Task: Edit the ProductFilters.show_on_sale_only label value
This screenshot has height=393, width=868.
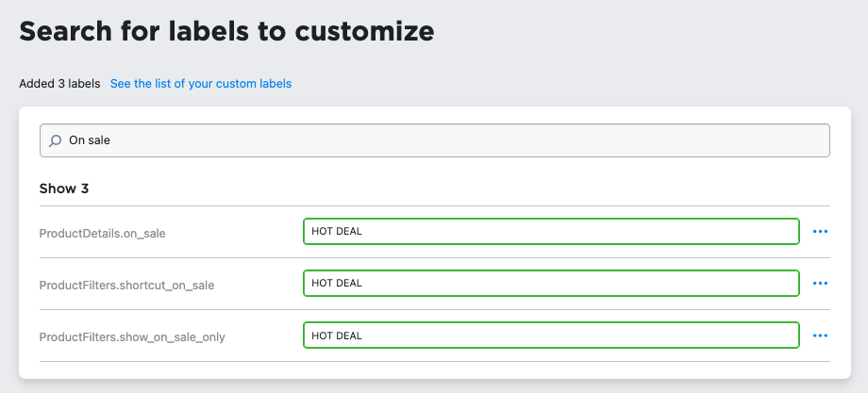Action: tap(551, 336)
